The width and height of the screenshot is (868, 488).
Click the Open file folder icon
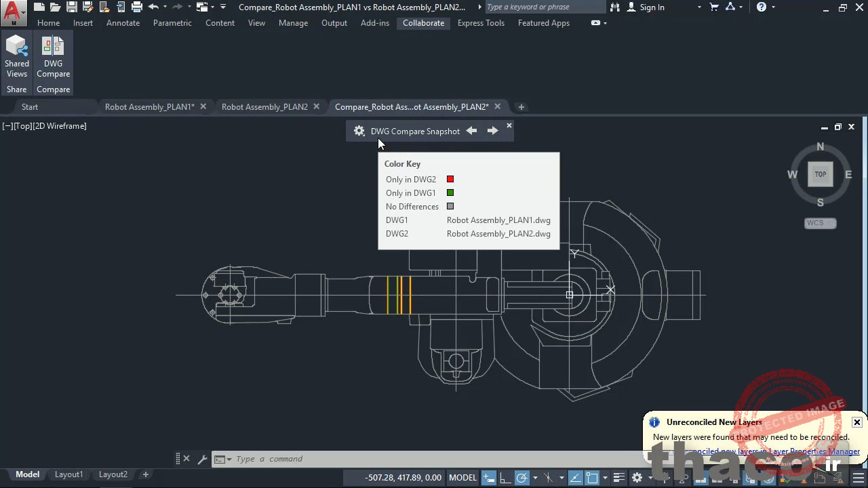(x=56, y=7)
